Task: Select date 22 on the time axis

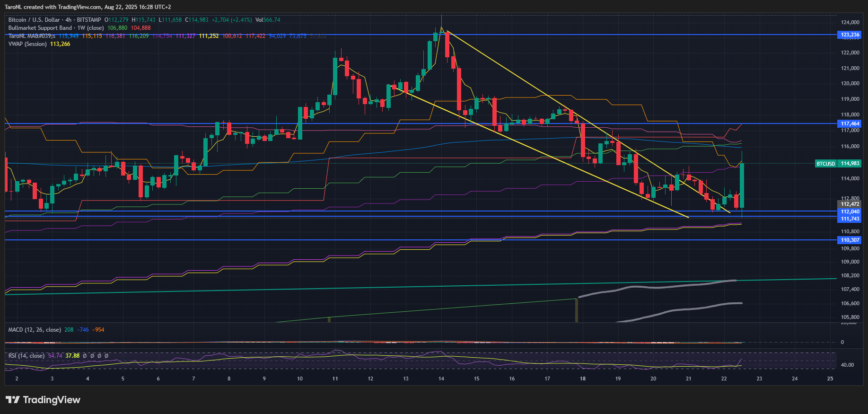Action: (724, 379)
